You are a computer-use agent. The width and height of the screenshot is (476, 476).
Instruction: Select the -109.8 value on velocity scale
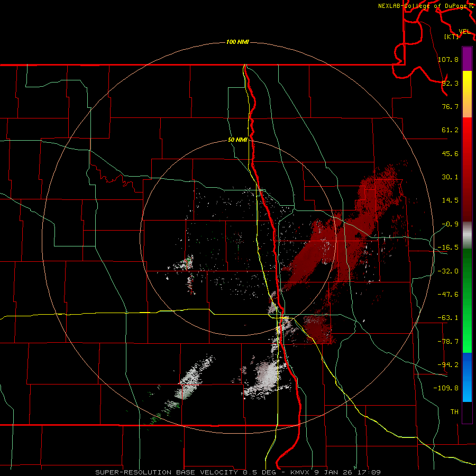pyautogui.click(x=446, y=388)
